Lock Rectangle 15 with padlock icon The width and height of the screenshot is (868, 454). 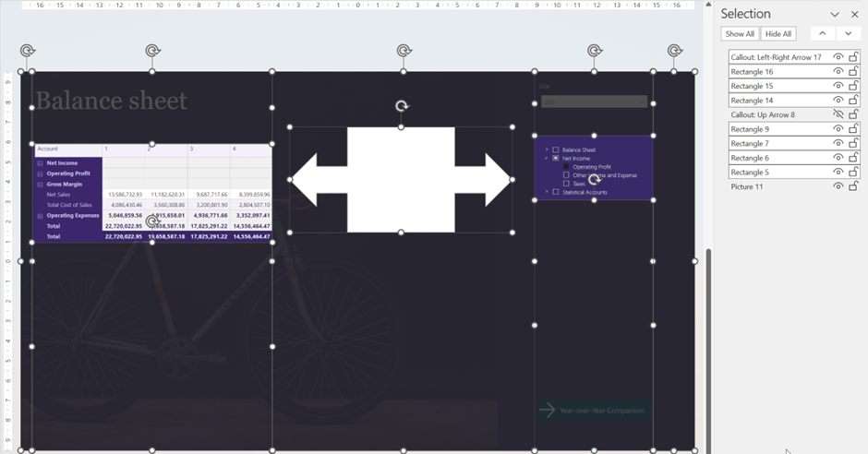853,85
